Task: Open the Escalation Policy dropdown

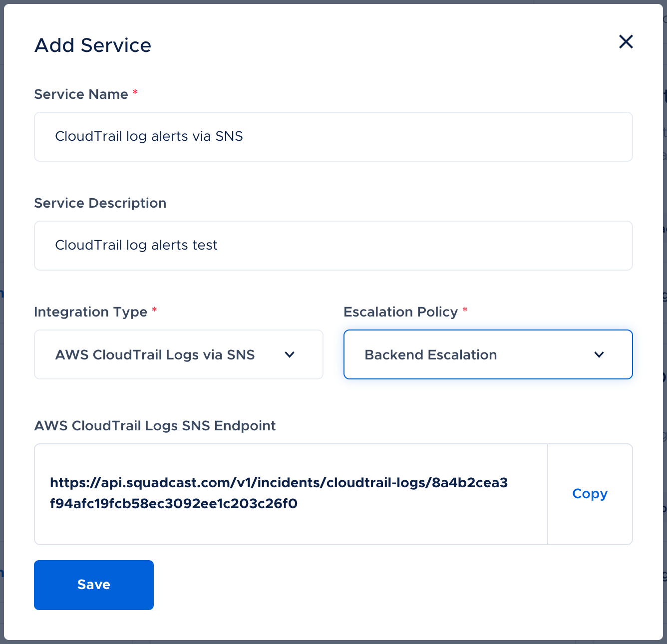Action: (488, 354)
